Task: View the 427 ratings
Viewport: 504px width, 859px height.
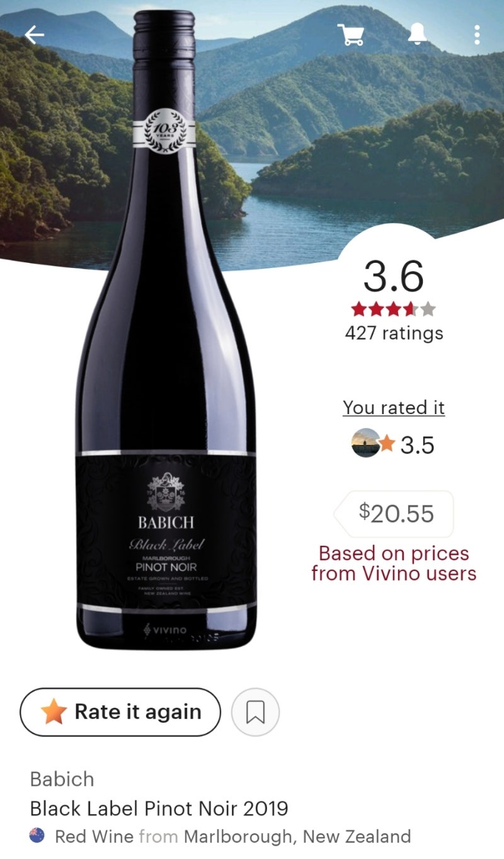Action: pos(394,333)
